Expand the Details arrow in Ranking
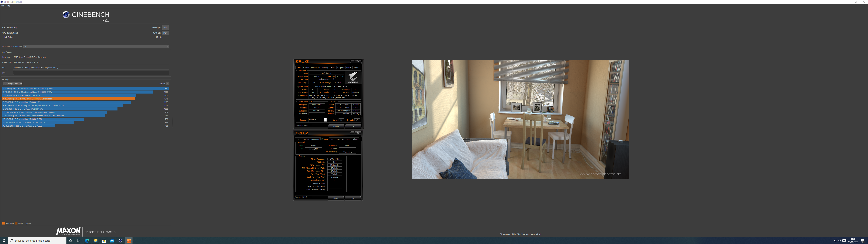 click(167, 84)
